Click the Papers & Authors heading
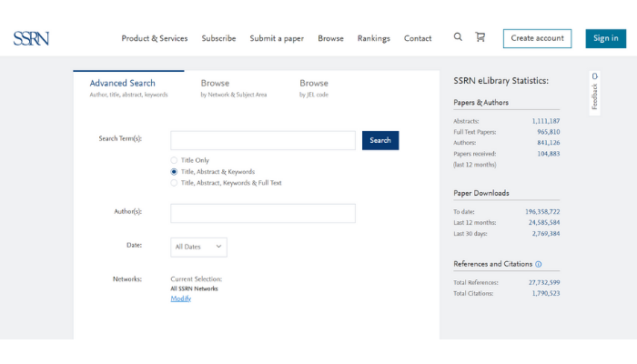The width and height of the screenshot is (637, 364). click(480, 102)
